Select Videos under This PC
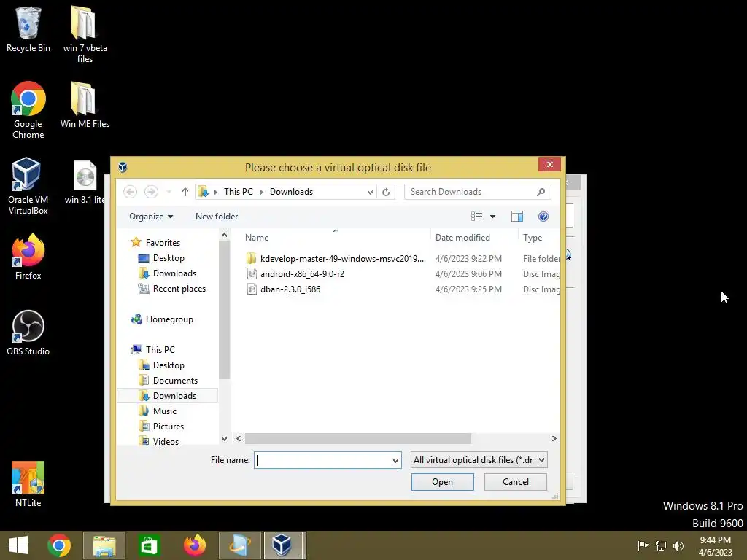Viewport: 747px width, 560px height. tap(158, 441)
